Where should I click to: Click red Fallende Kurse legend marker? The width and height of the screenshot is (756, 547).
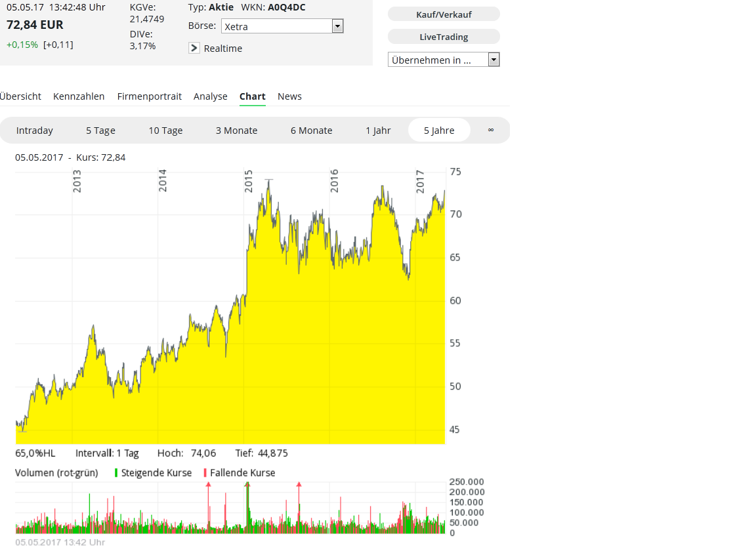(205, 473)
